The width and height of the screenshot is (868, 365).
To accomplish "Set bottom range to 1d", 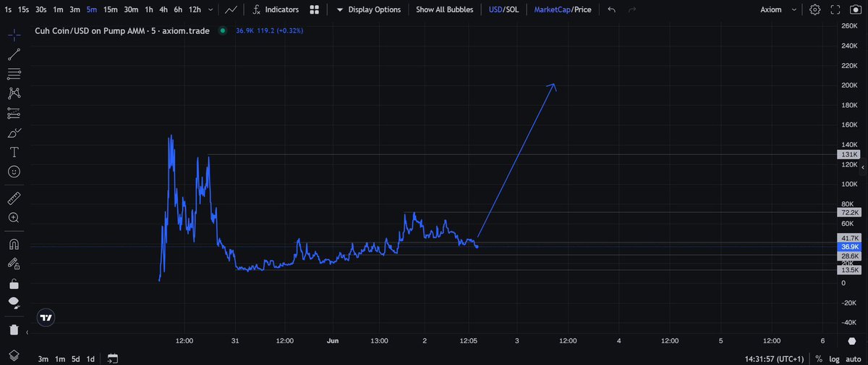I will pos(90,358).
